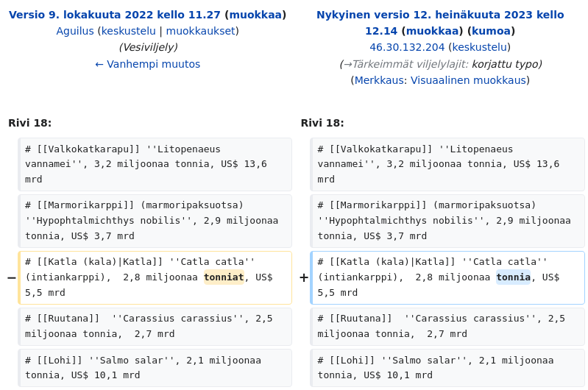Click left Marmorikarppi diff line
Screen dimensions: 588x390
click(x=155, y=221)
